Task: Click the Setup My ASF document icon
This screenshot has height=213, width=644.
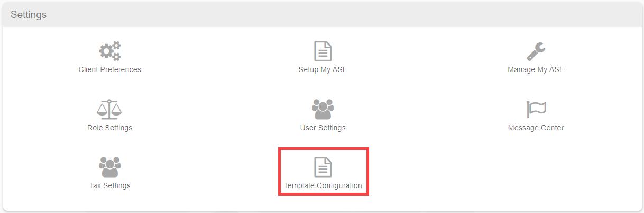Action: tap(323, 51)
